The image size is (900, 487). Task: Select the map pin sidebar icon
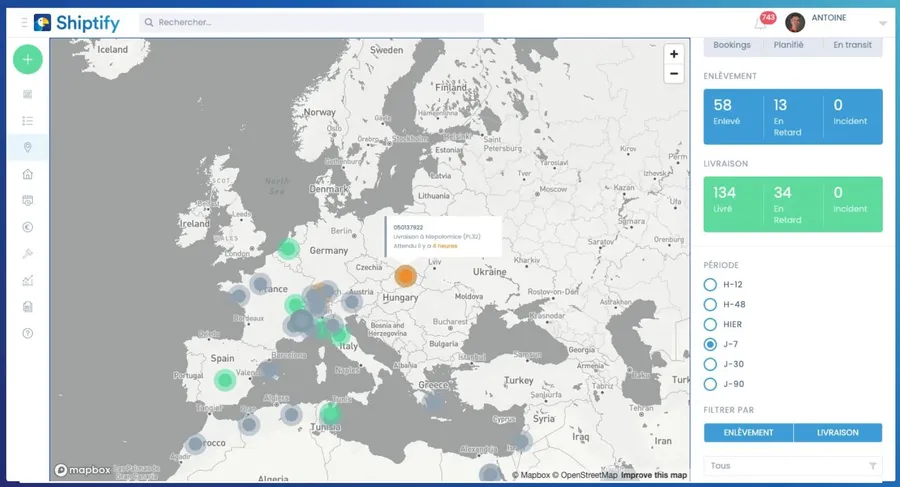28,148
